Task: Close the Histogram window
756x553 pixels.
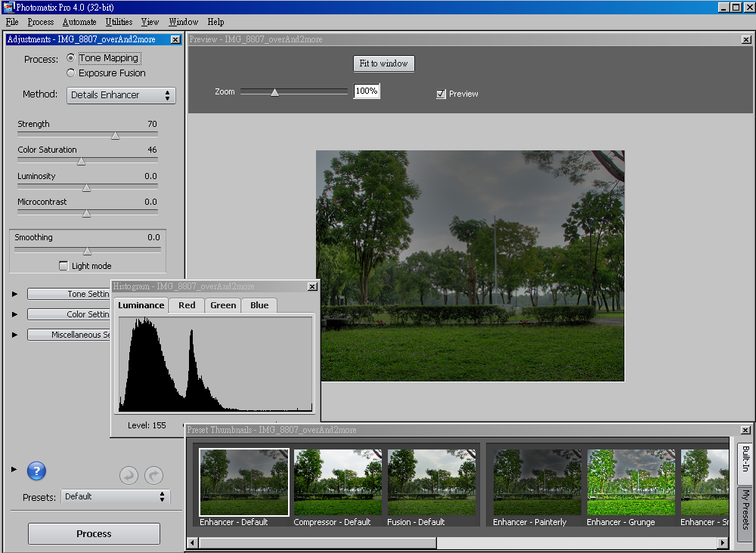Action: (x=312, y=286)
